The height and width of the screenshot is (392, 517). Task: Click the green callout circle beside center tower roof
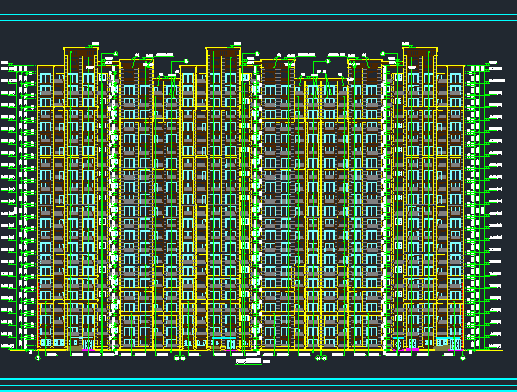pyautogui.click(x=257, y=53)
